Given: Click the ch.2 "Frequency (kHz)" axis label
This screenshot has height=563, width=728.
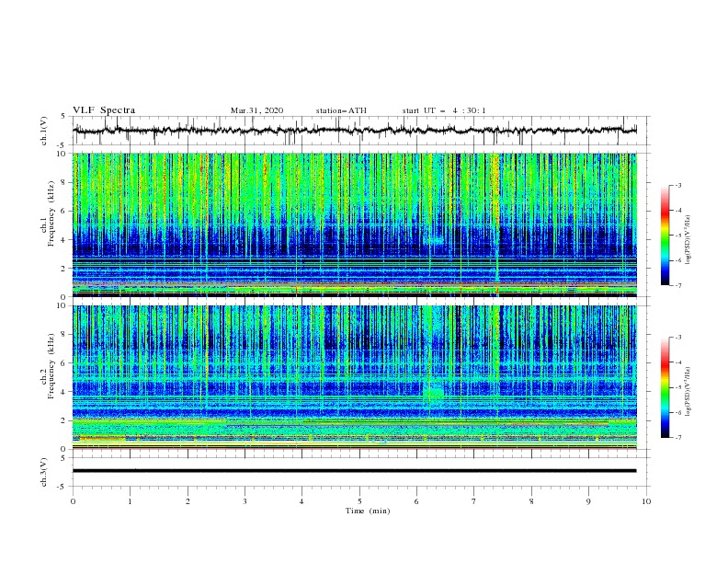Looking at the screenshot, I should point(51,366).
